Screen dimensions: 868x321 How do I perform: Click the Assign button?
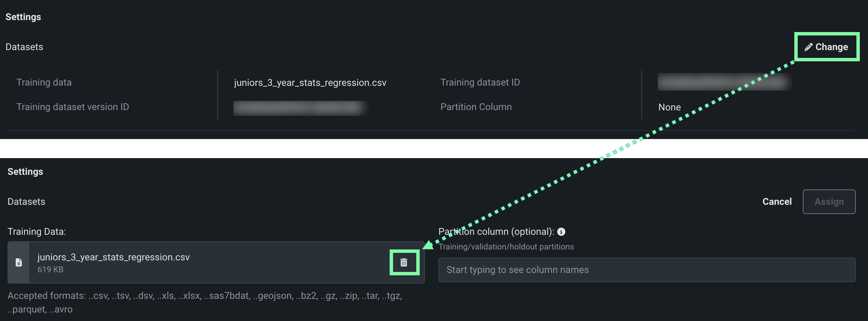click(x=829, y=202)
